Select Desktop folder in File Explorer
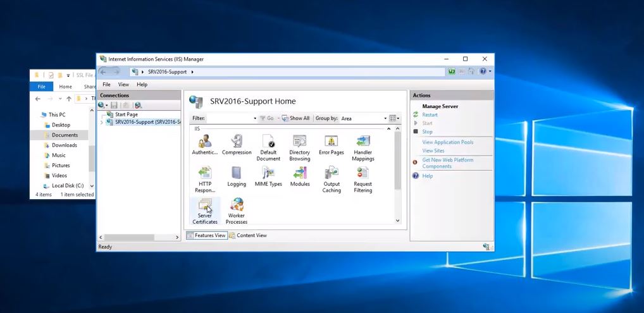This screenshot has height=313, width=644. [x=61, y=125]
